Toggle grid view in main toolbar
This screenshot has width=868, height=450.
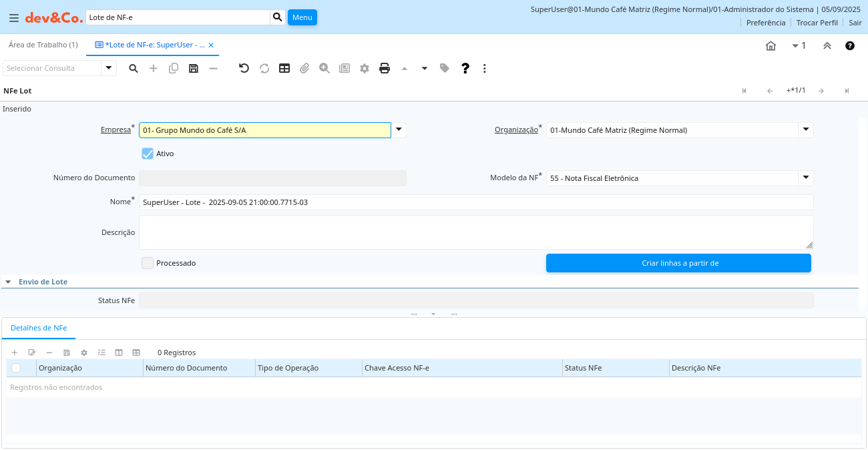coord(284,68)
